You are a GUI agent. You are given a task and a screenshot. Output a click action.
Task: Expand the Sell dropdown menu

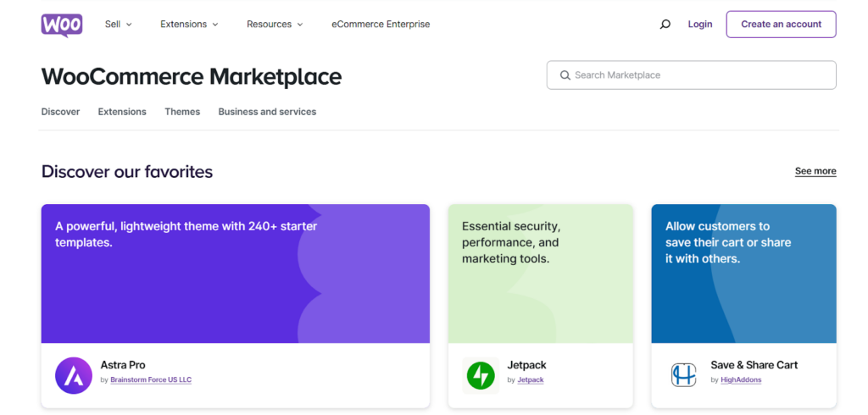point(119,25)
